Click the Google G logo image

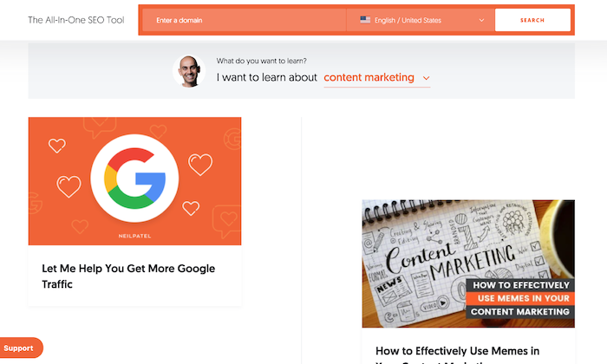point(134,179)
